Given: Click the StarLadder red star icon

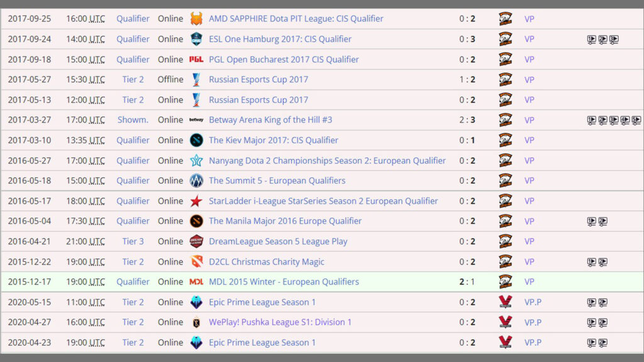Looking at the screenshot, I should [196, 201].
